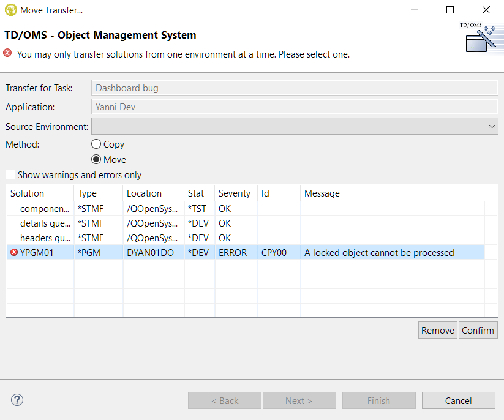
Task: Cancel the transfer dialog
Action: click(458, 401)
